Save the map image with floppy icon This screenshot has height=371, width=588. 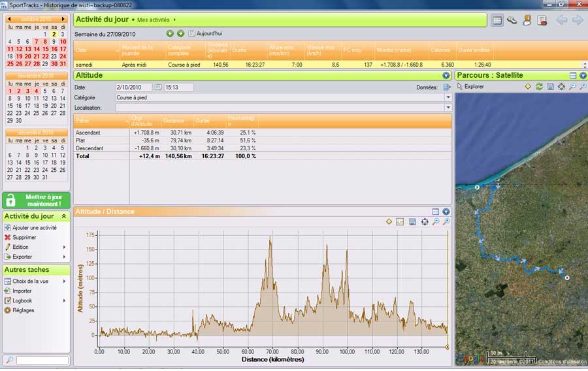pos(550,87)
